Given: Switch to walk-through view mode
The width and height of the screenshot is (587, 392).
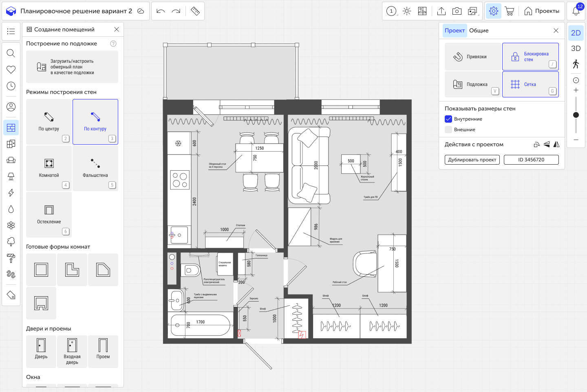Looking at the screenshot, I should coord(576,64).
